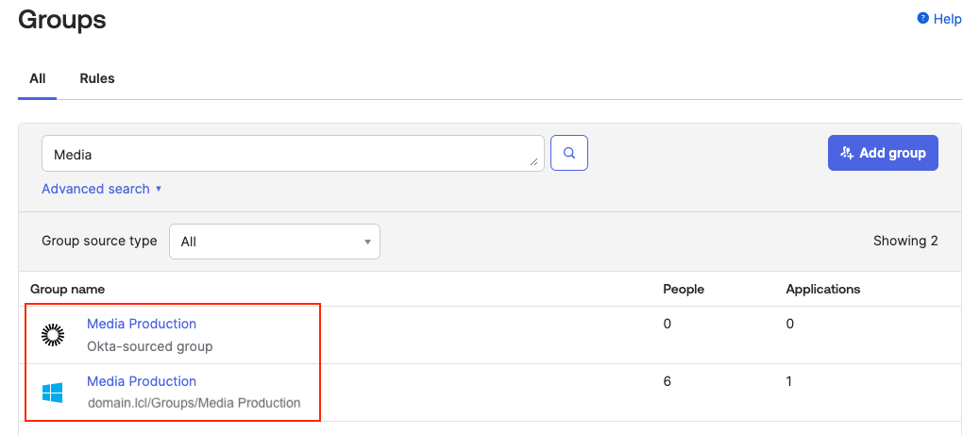
Task: Expand the Advanced search options
Action: click(x=102, y=189)
